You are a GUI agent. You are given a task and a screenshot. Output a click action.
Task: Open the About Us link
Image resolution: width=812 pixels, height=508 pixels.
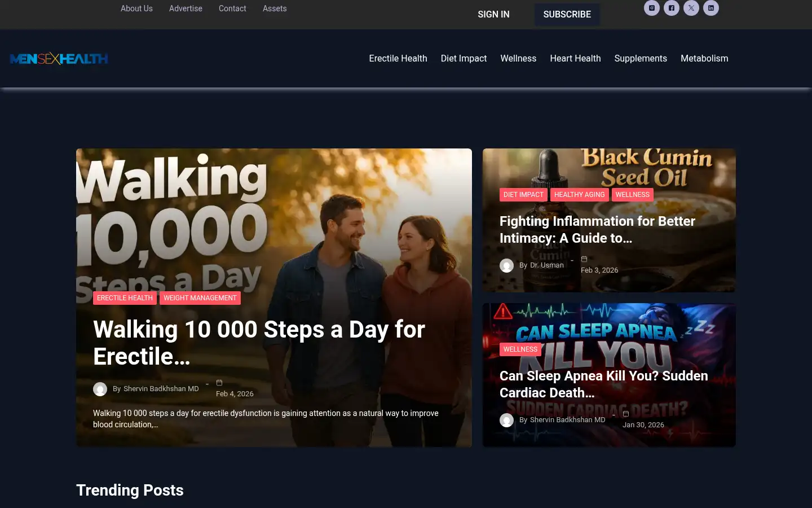pos(136,8)
